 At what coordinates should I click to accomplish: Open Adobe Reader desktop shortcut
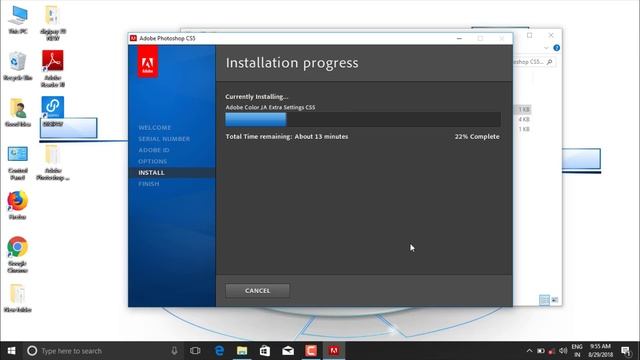(x=53, y=69)
